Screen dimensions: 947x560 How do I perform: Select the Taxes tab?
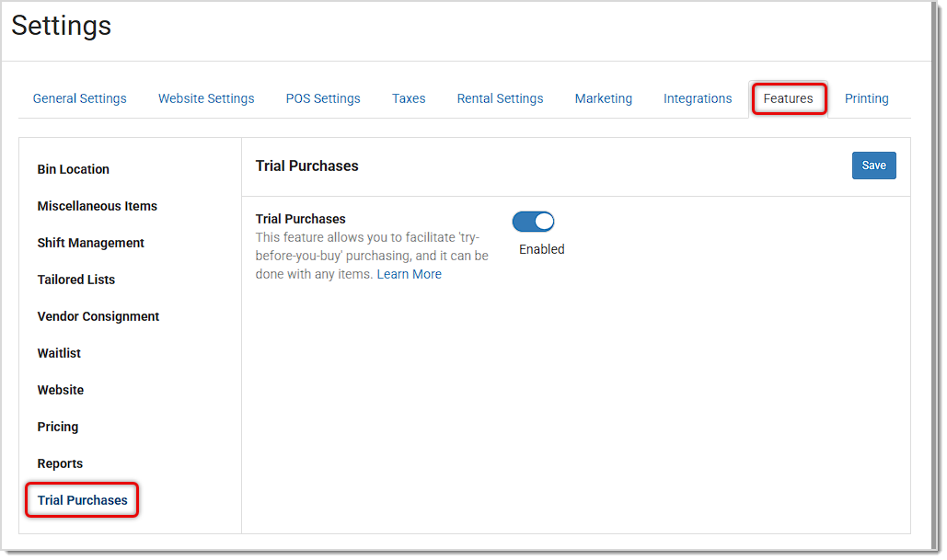coord(409,98)
